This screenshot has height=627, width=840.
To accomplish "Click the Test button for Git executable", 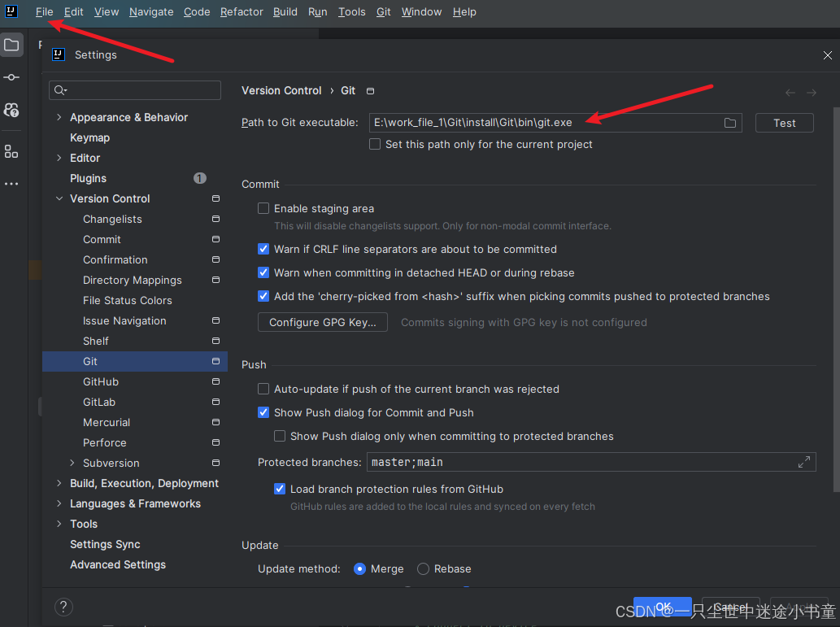I will click(x=784, y=123).
